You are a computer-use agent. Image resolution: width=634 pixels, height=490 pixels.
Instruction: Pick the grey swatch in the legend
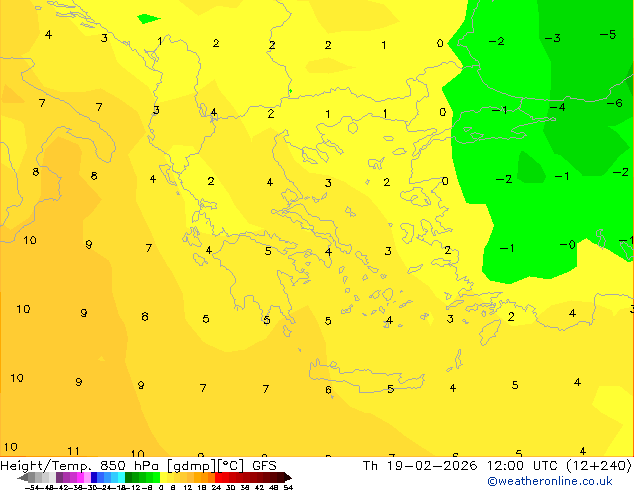coord(32,478)
